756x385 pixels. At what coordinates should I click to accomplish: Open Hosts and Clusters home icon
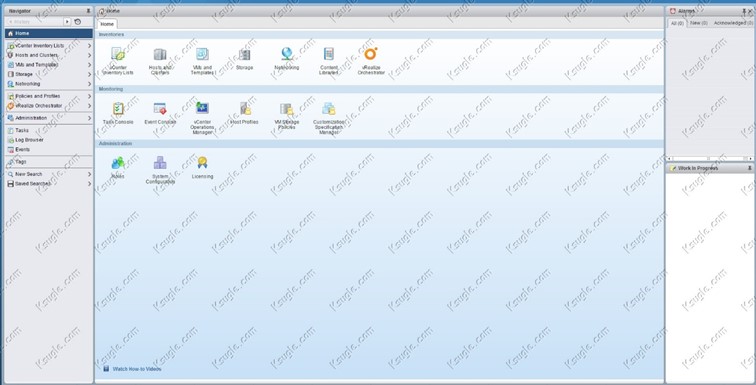[x=160, y=54]
